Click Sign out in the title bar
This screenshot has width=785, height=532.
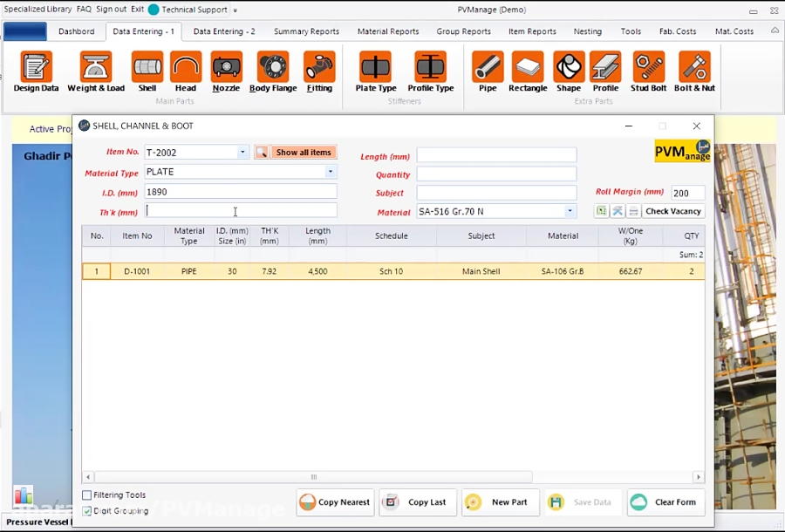point(111,9)
